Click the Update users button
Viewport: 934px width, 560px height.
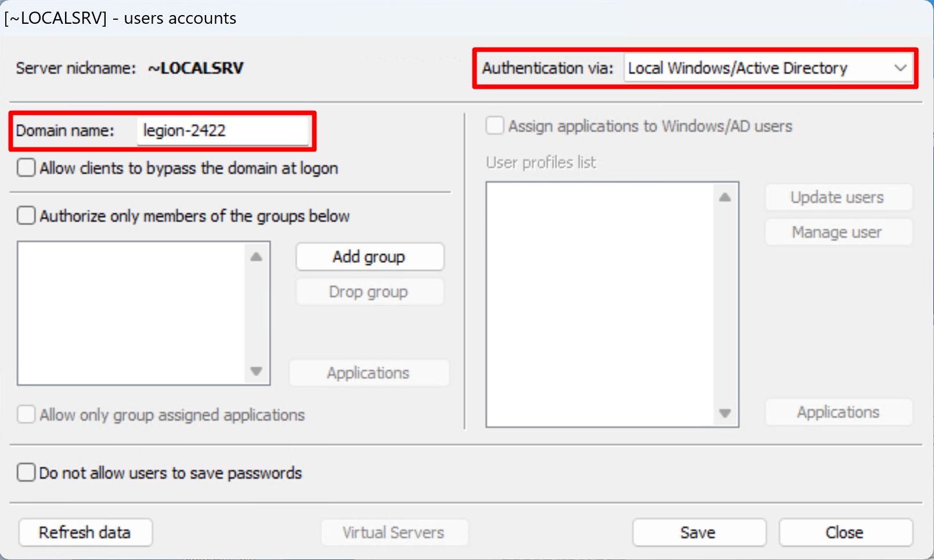[838, 197]
